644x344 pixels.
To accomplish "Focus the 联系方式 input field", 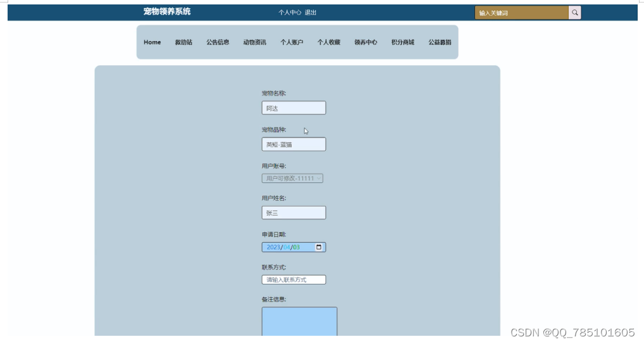I will [x=294, y=279].
